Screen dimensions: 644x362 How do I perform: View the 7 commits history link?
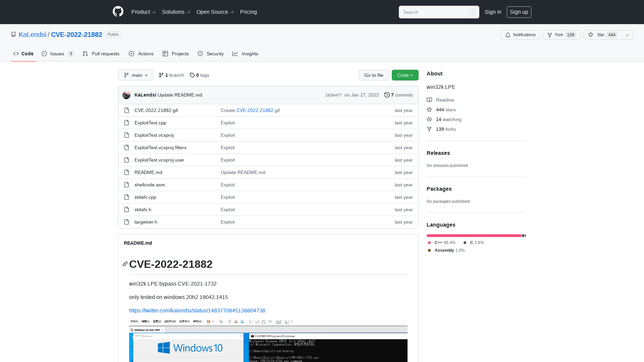click(398, 95)
